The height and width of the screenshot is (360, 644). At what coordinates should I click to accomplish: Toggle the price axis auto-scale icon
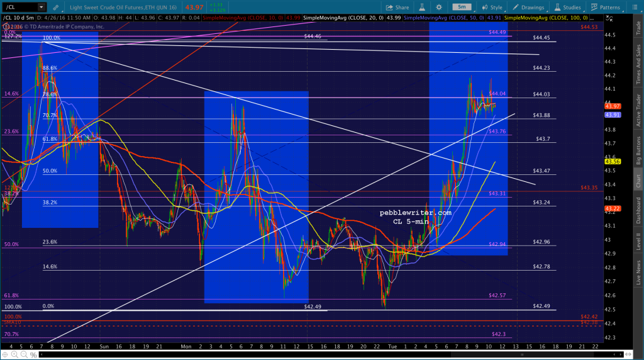pyautogui.click(x=609, y=18)
